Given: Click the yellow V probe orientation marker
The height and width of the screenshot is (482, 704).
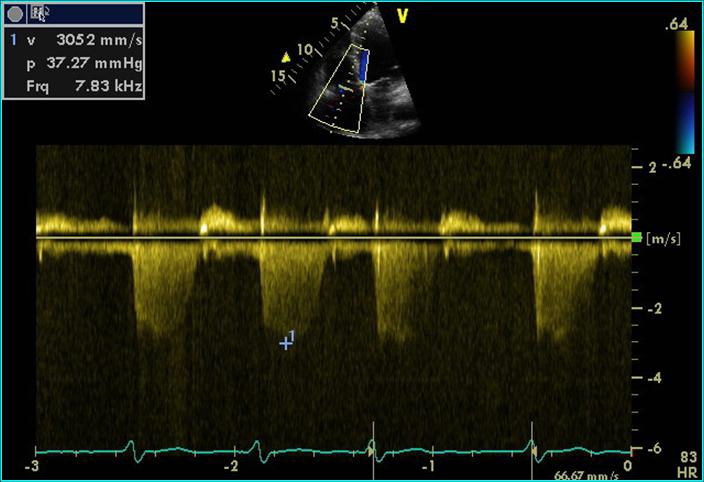Looking at the screenshot, I should tap(402, 16).
